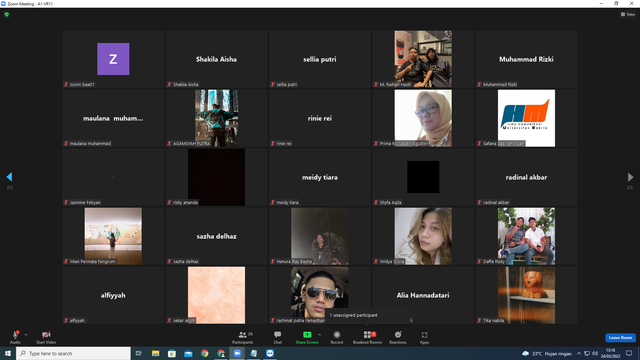The width and height of the screenshot is (640, 360).
Task: Click the alfiyyah name tile
Action: (x=113, y=295)
